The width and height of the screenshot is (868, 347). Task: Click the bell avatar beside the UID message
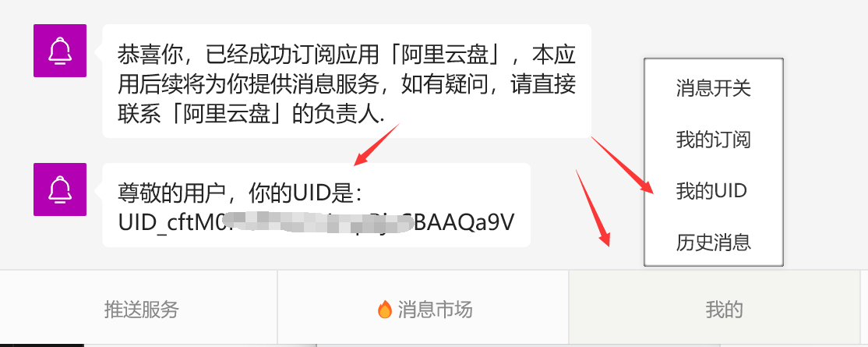(60, 189)
